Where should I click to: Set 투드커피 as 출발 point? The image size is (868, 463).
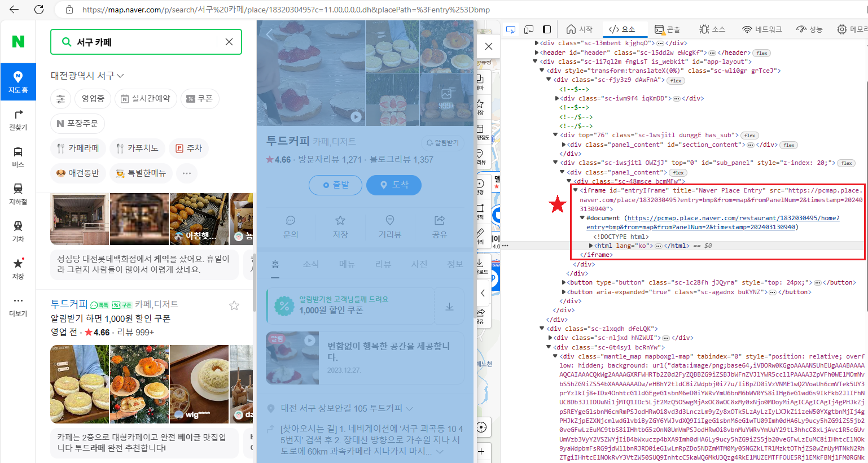[x=336, y=185]
